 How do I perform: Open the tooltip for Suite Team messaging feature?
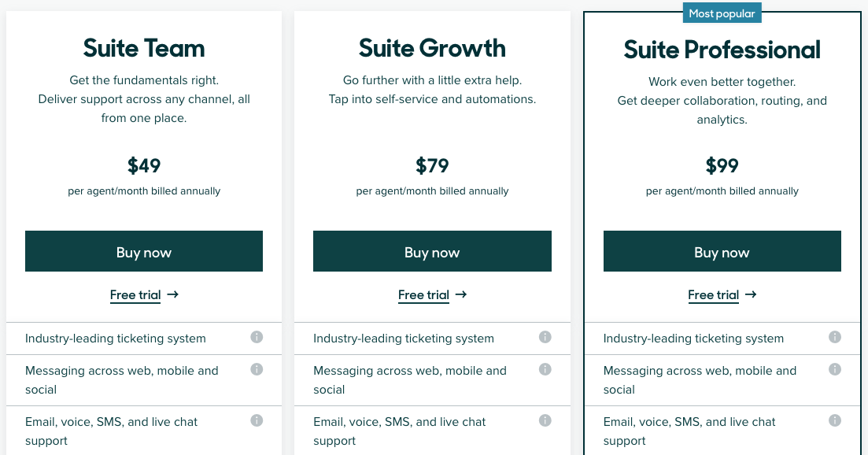(257, 369)
